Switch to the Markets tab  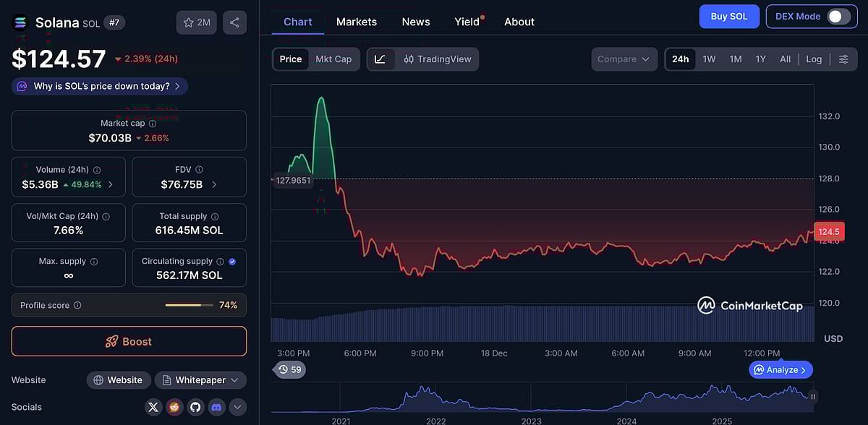tap(356, 22)
